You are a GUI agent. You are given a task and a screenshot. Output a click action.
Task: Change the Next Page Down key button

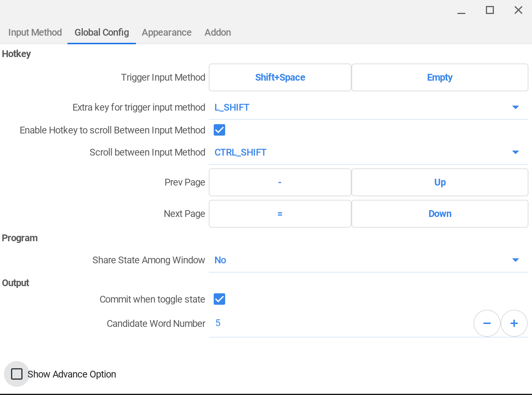(440, 214)
